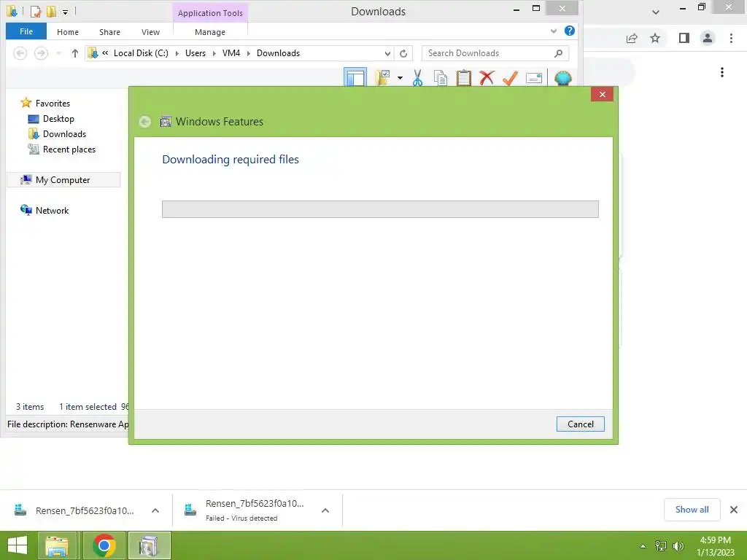Open the Share ribbon tab
Screen dimensions: 747x560
click(109, 32)
